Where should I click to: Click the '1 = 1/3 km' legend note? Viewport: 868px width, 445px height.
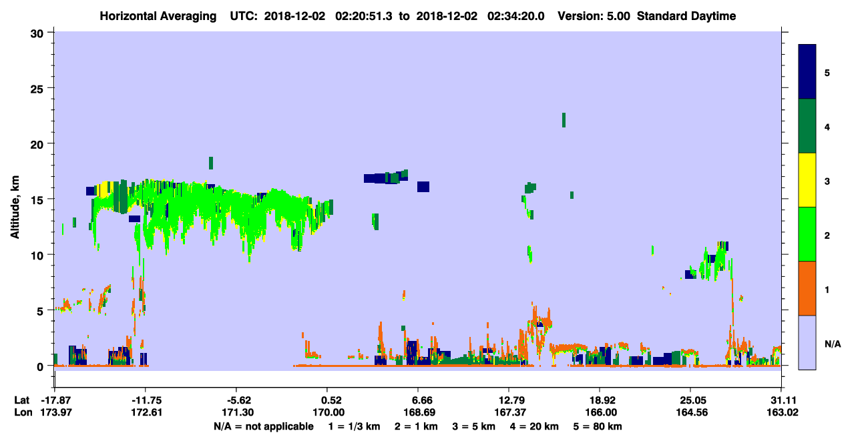coord(355,426)
